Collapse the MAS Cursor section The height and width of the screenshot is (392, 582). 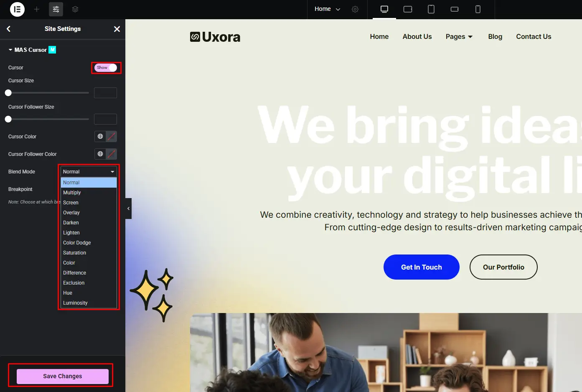click(28, 50)
